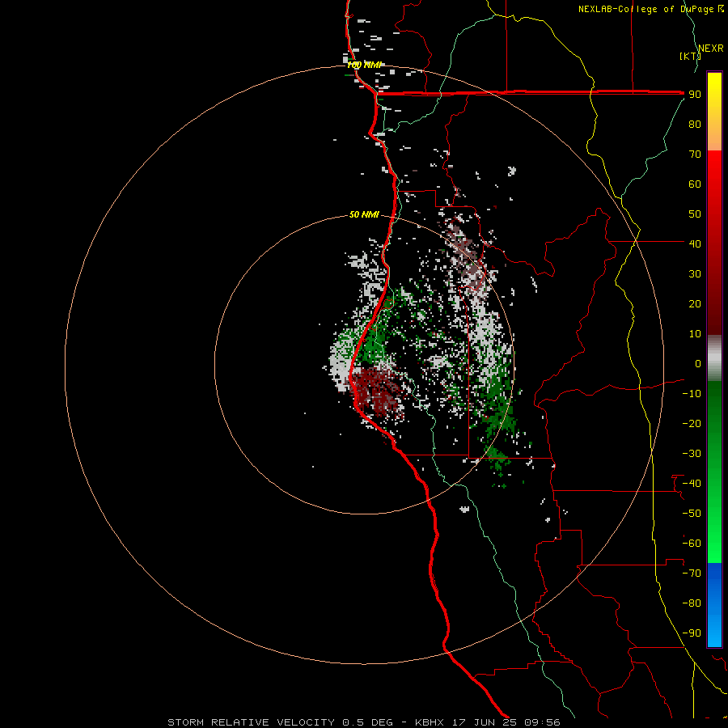Pick the light blue segment near -90
This screenshot has height=728, width=728.
[x=714, y=632]
